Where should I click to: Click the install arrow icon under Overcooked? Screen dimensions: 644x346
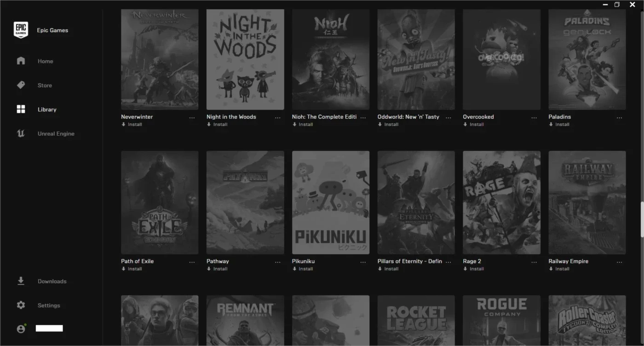point(465,124)
